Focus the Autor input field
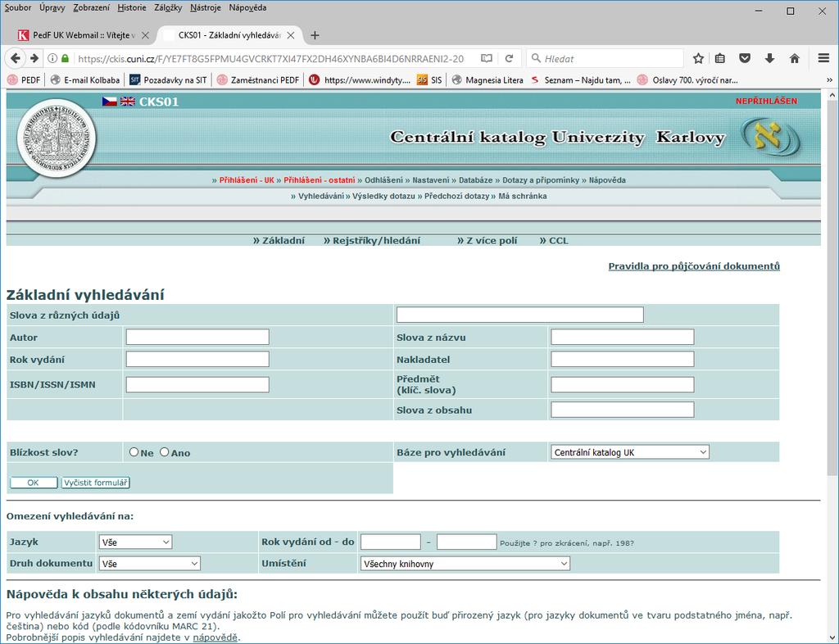Viewport: 839px width, 644px height. (197, 337)
